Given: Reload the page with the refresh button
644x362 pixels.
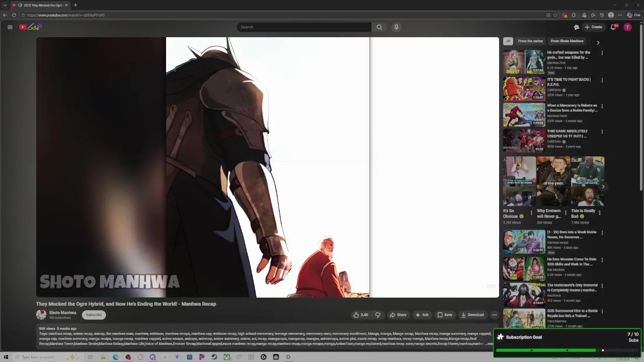Looking at the screenshot, I should pos(14,15).
